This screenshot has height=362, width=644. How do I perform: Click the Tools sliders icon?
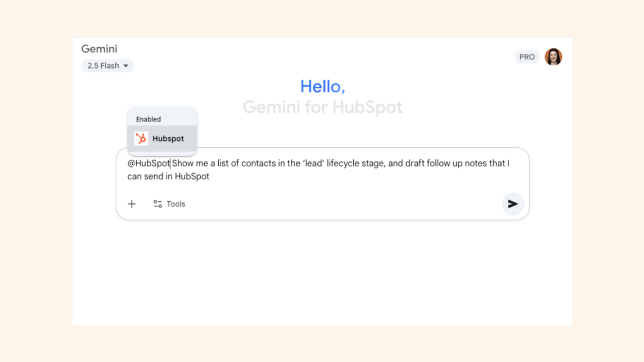pos(159,204)
